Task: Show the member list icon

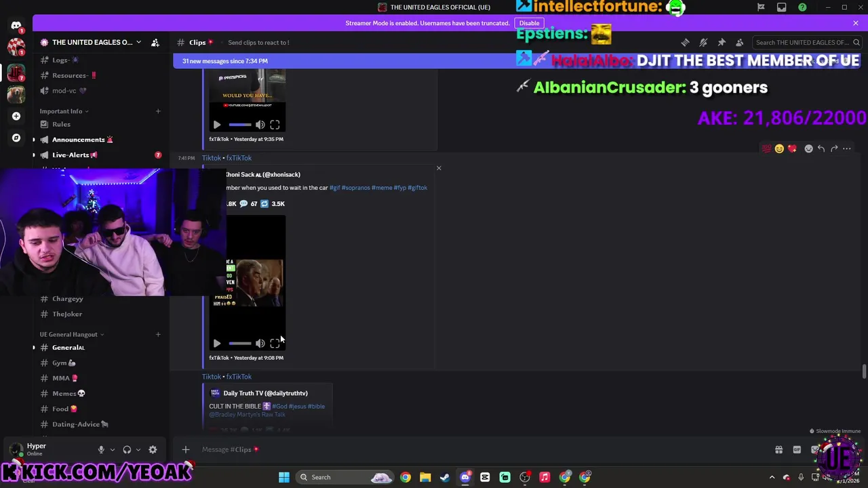Action: [739, 42]
